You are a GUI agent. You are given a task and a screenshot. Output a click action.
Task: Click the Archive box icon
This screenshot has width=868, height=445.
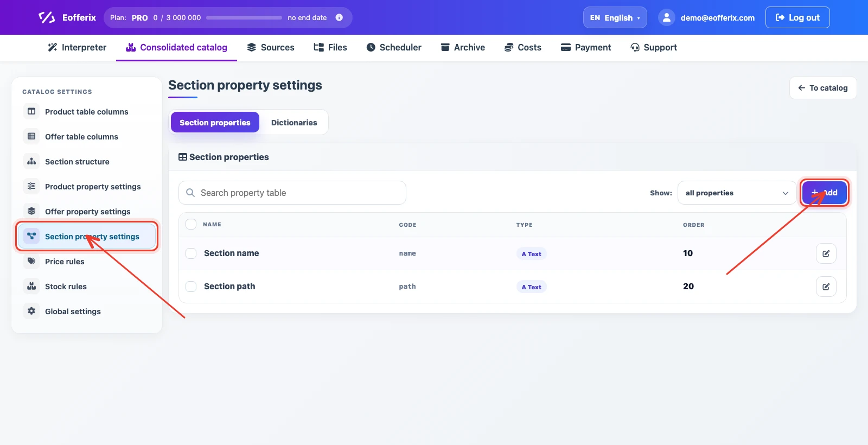pyautogui.click(x=445, y=47)
